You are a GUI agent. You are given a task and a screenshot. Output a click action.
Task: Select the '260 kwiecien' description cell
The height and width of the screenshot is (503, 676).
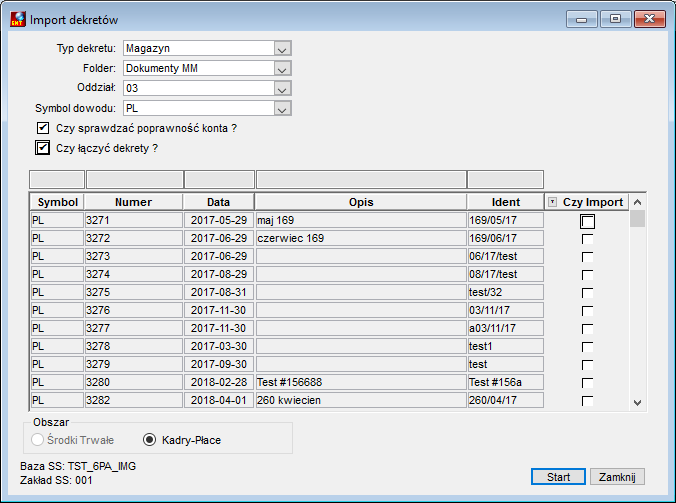point(361,400)
